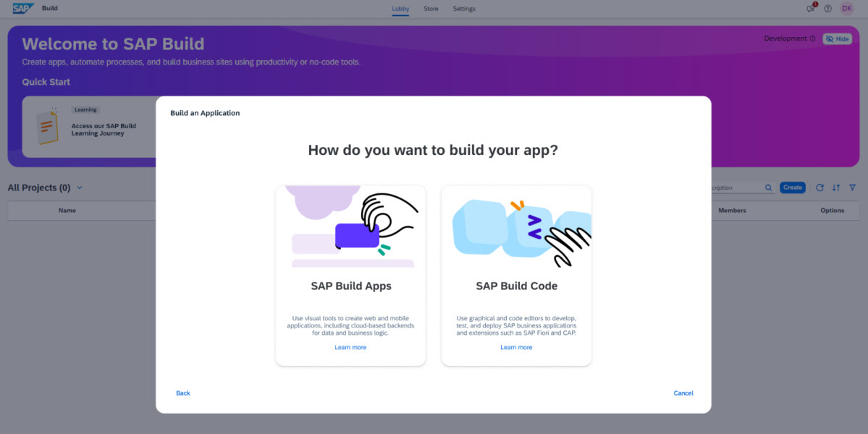Screen dimensions: 868x434
Task: Open the help question mark icon
Action: point(827,8)
